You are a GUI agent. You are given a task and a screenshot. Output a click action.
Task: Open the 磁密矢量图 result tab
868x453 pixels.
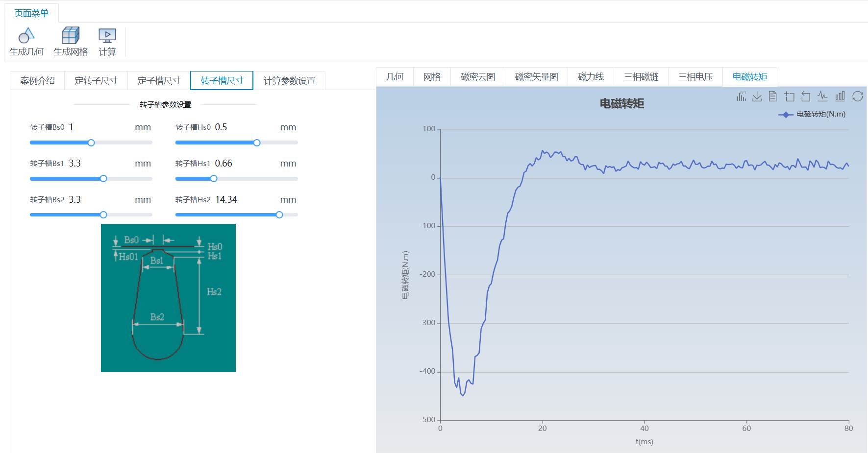point(536,77)
